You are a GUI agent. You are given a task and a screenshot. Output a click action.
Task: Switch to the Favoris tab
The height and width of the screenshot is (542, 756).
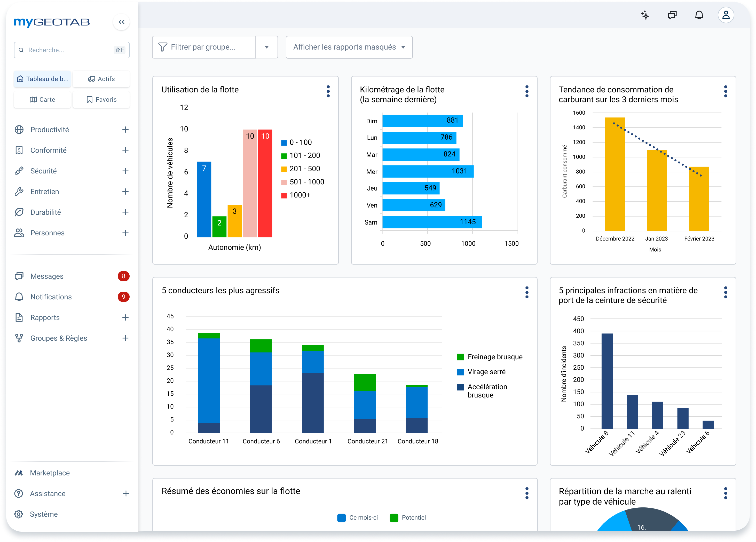(x=101, y=100)
